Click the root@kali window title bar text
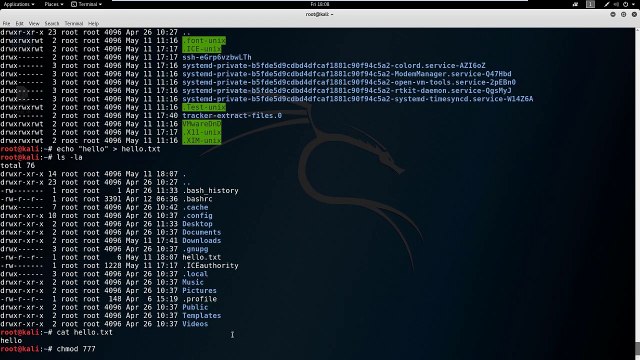This screenshot has height=360, width=640. click(x=319, y=14)
